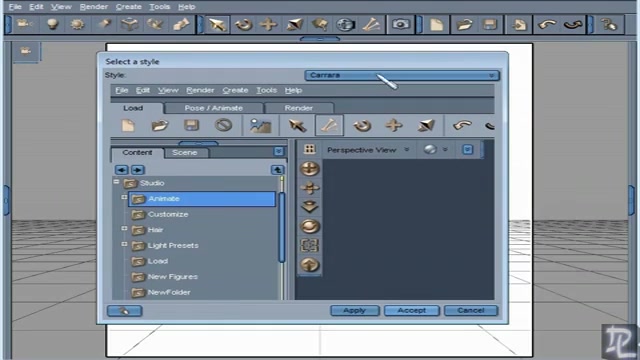Viewport: 640px width, 360px height.
Task: Click the reset view up-arrow control
Action: pyautogui.click(x=310, y=265)
